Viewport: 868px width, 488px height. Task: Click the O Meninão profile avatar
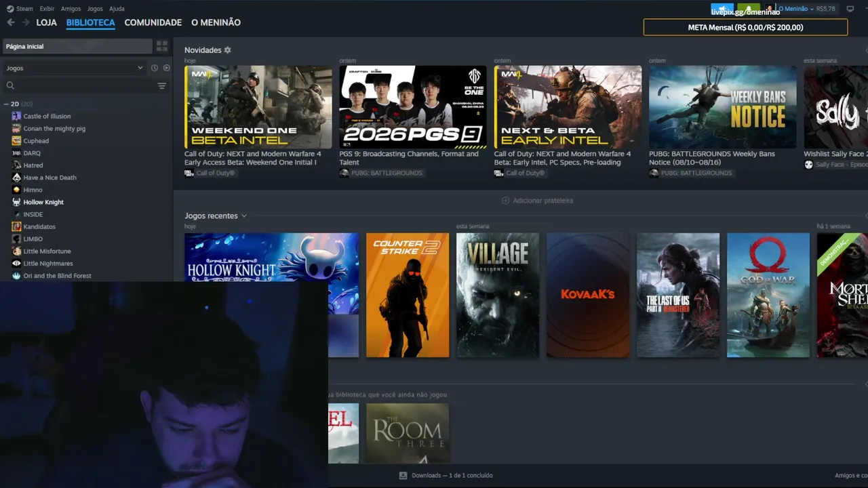tap(770, 9)
